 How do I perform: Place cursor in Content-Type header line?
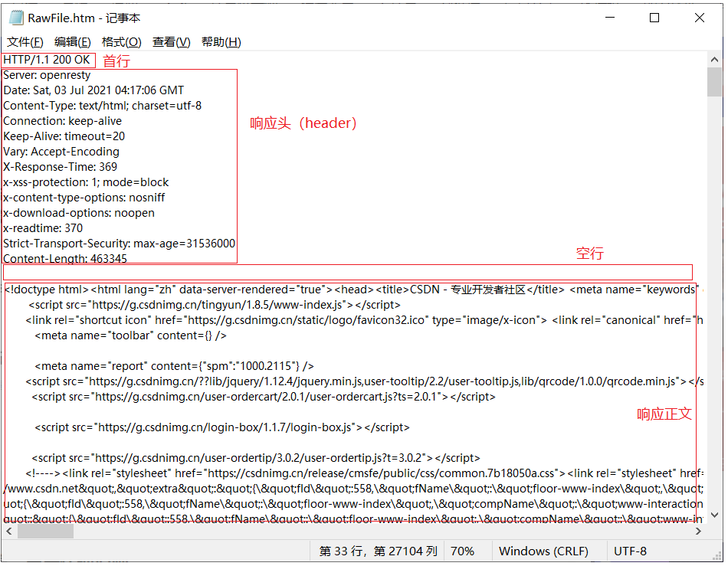pos(102,106)
